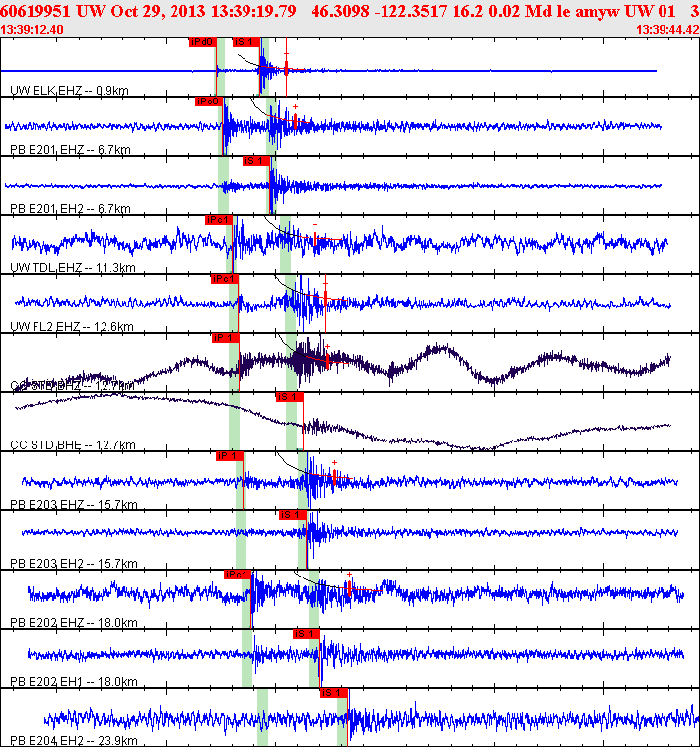Image resolution: width=700 pixels, height=747 pixels.
Task: Click the iPc1 flag on FL2 EHZ
Action: pyautogui.click(x=225, y=279)
